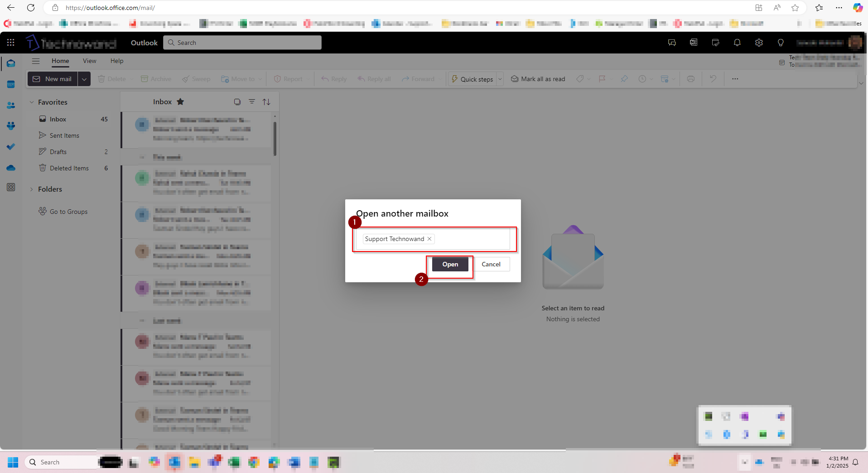Screen dimensions: 868x473
Task: Refresh the browser page
Action: click(x=31, y=8)
